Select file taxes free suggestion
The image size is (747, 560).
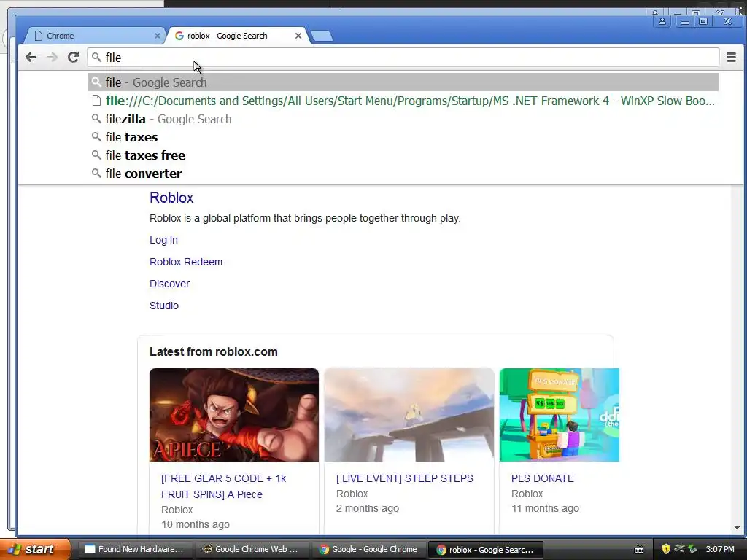[403, 155]
